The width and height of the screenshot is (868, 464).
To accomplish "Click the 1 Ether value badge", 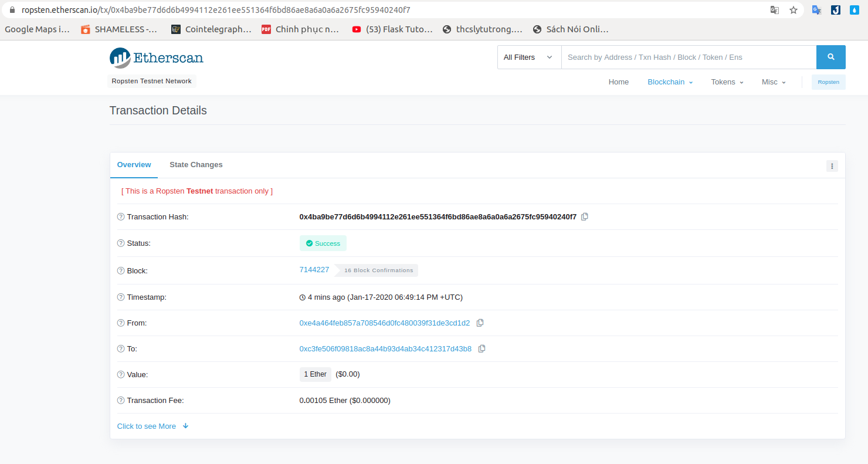I will 316,374.
